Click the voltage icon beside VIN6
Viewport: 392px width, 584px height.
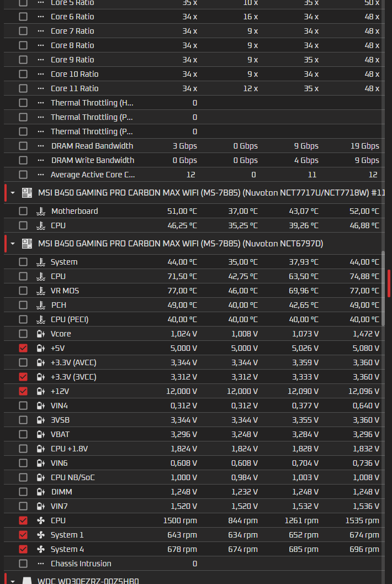[x=40, y=464]
